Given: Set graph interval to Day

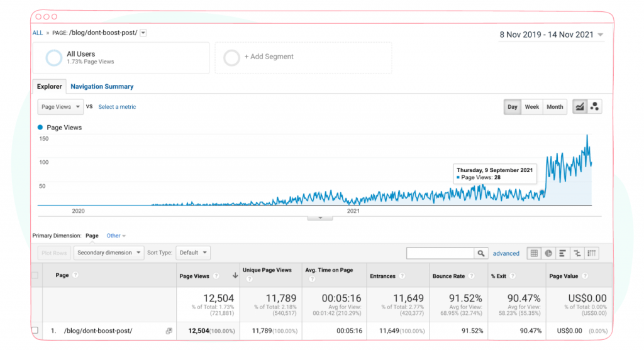Looking at the screenshot, I should (x=512, y=107).
